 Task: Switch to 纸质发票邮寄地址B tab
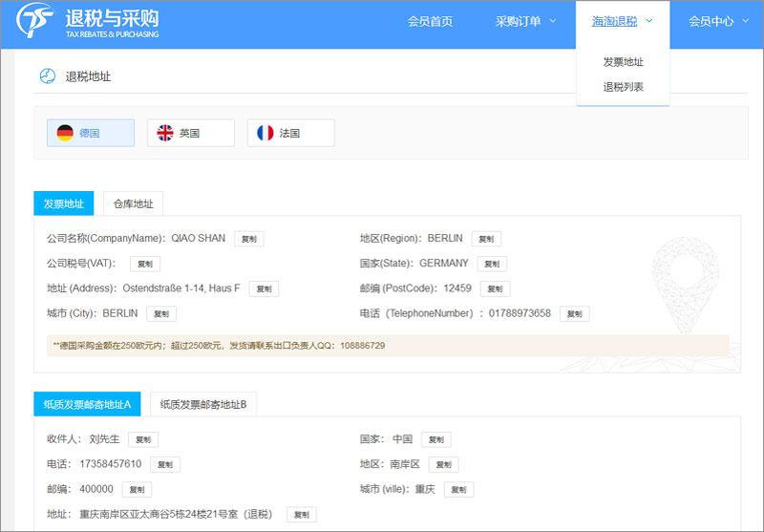203,405
